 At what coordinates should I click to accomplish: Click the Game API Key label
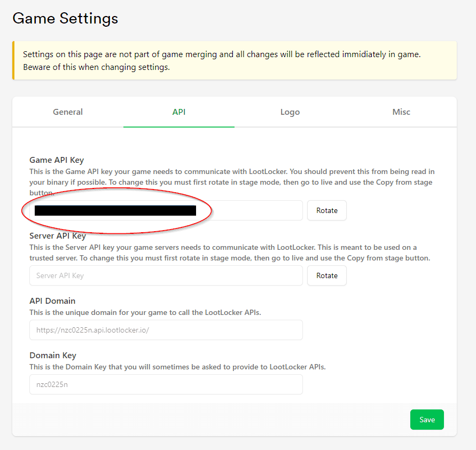pos(57,160)
